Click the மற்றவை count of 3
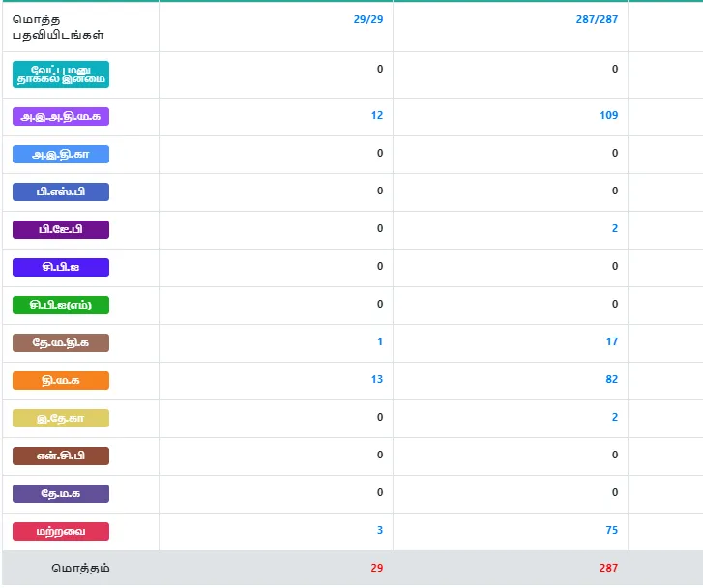Viewport: 703px width, 588px height. click(x=380, y=530)
